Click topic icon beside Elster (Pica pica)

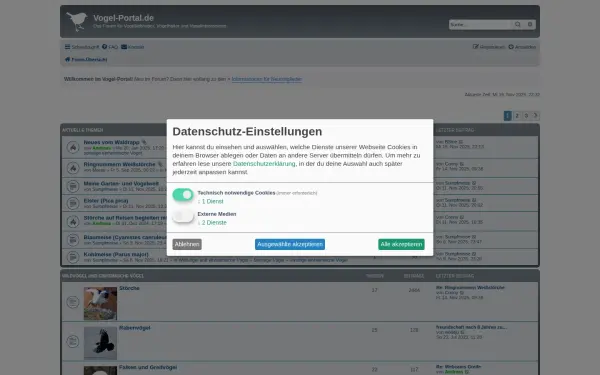point(73,203)
